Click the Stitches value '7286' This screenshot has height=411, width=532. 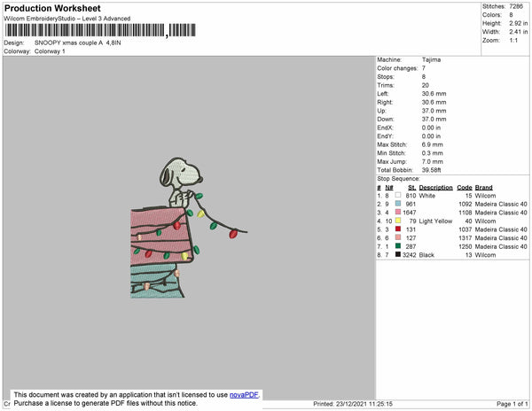tap(516, 6)
